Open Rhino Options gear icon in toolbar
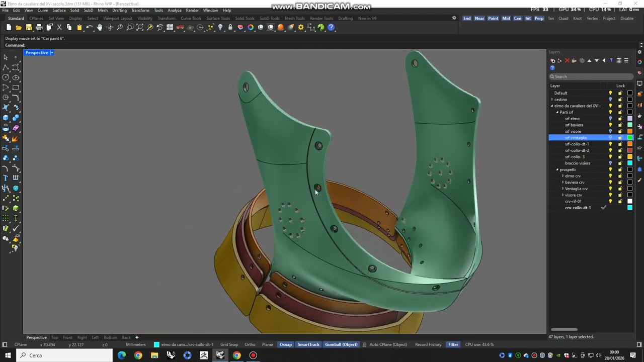644x362 pixels. point(301,28)
